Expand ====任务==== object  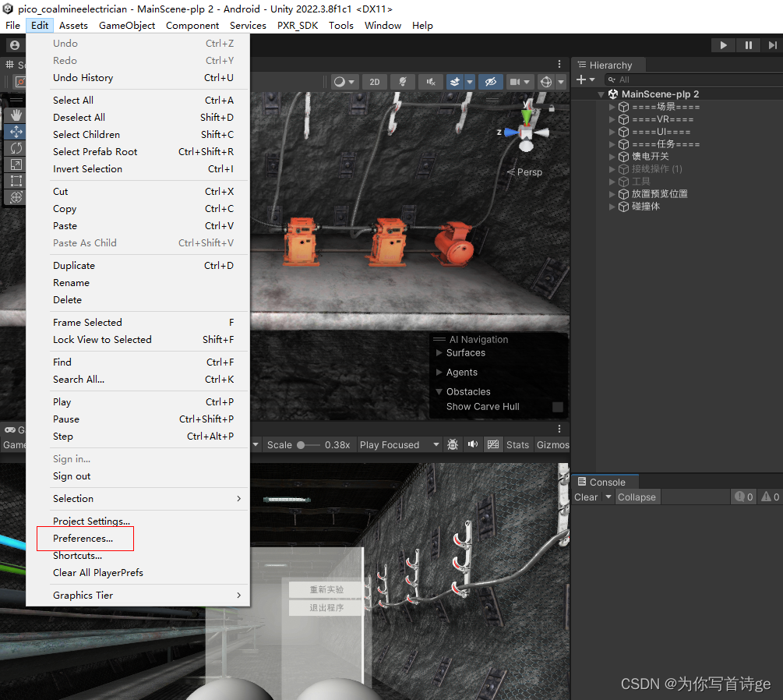point(612,144)
